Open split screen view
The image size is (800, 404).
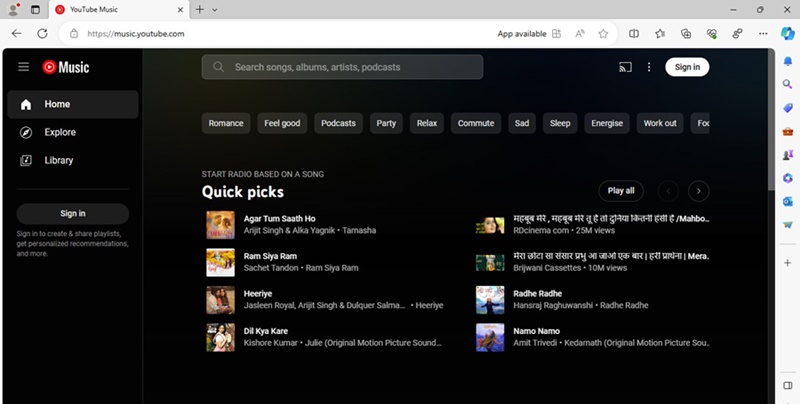click(x=634, y=34)
